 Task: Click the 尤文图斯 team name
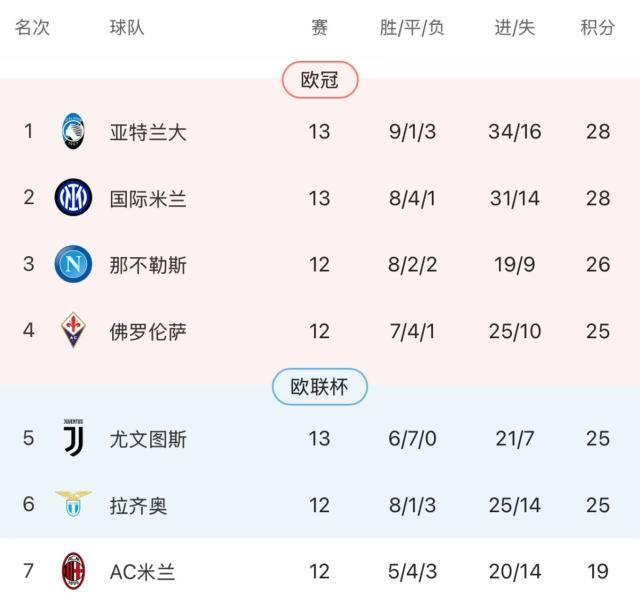148,438
